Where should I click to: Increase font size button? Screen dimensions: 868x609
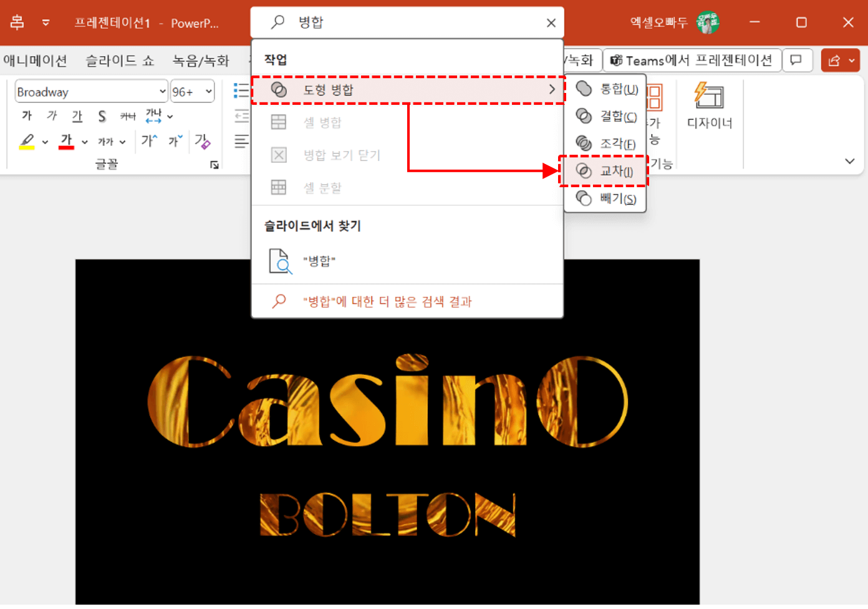point(149,140)
